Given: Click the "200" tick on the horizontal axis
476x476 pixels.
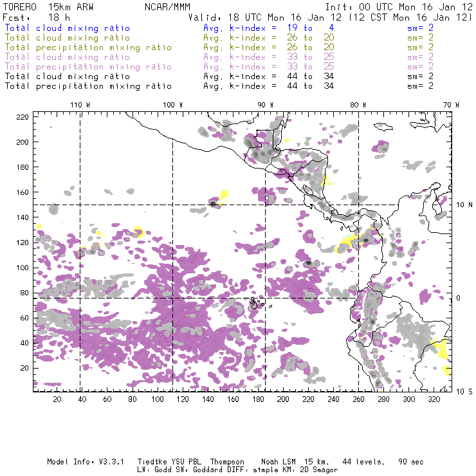Looking at the screenshot, I should tap(283, 399).
